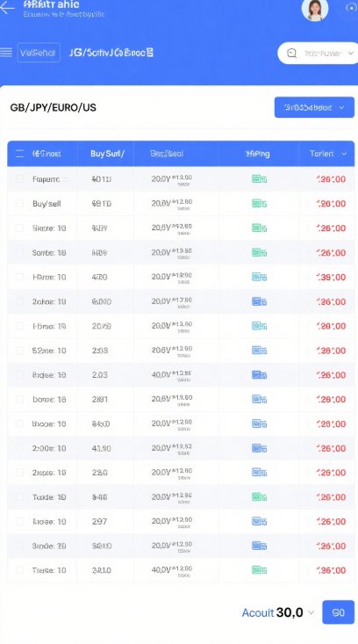Viewport: 358px width, 644px height.
Task: Open the Torlert column header dropdown
Action: pos(344,154)
